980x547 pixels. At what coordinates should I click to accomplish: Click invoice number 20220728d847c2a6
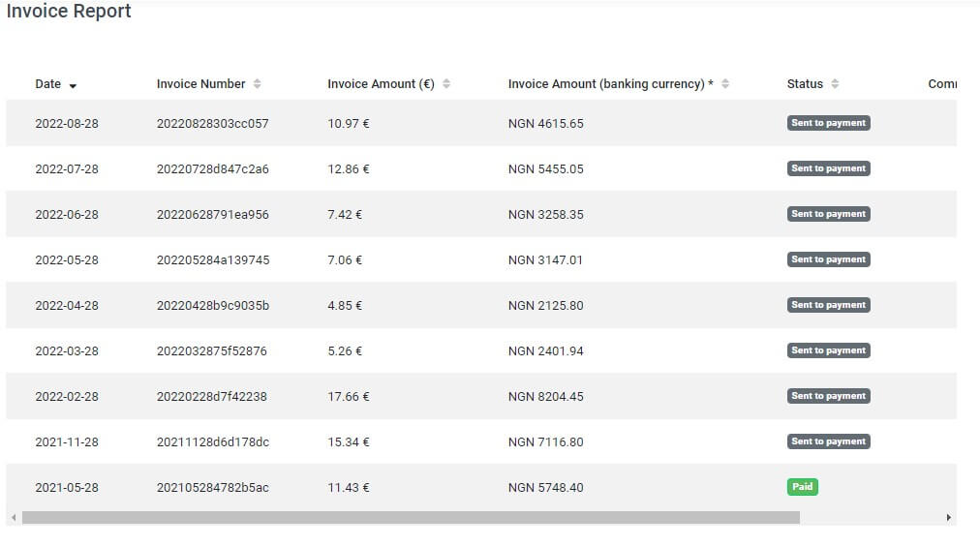[x=212, y=168]
